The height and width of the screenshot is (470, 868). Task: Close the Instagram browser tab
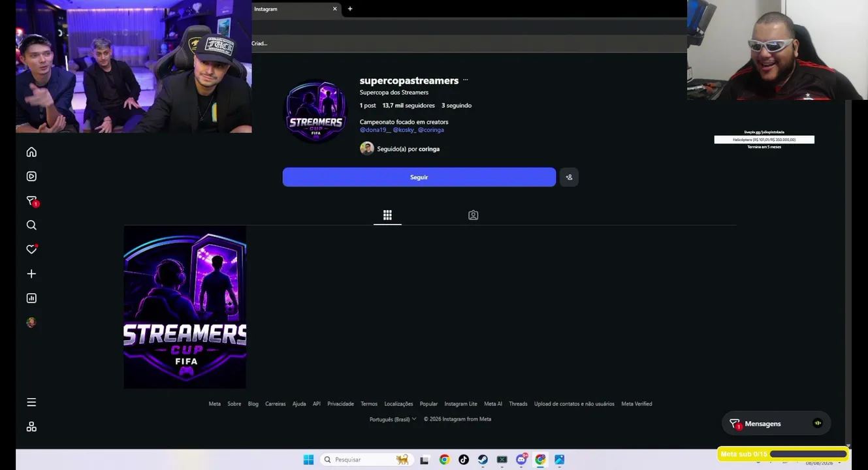[x=335, y=9]
